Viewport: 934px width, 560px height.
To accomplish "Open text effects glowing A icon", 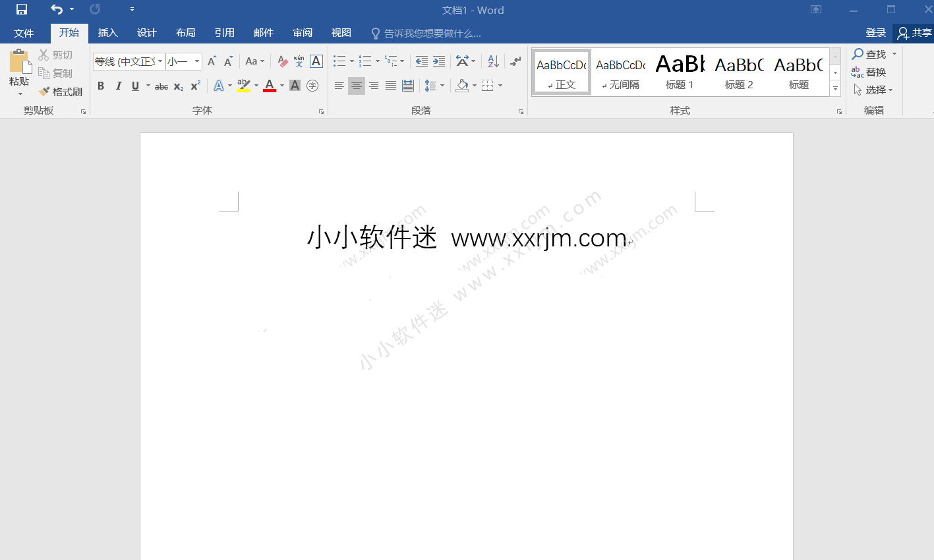I will [219, 86].
